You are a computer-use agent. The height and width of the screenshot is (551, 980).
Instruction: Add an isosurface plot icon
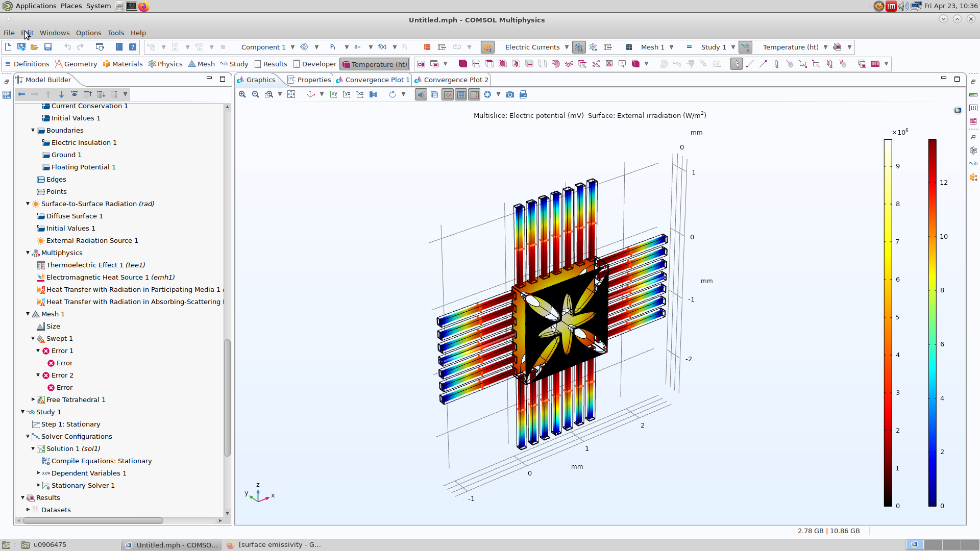[x=516, y=64]
